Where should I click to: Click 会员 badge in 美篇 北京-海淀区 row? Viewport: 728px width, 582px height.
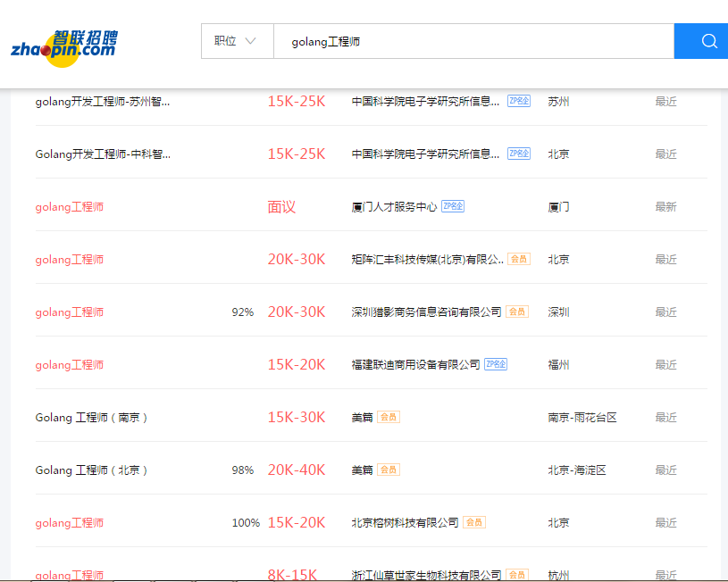pyautogui.click(x=389, y=470)
